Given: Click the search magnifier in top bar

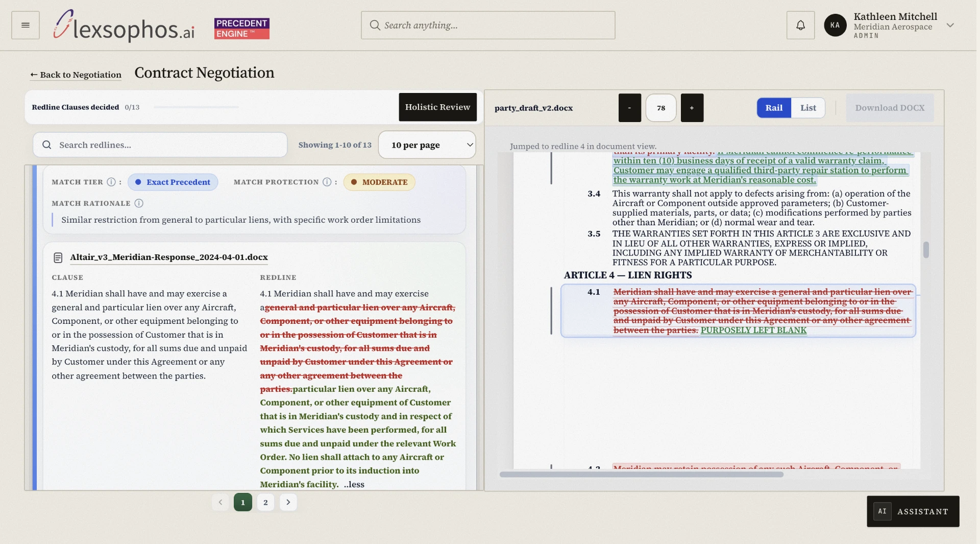Looking at the screenshot, I should (x=375, y=25).
